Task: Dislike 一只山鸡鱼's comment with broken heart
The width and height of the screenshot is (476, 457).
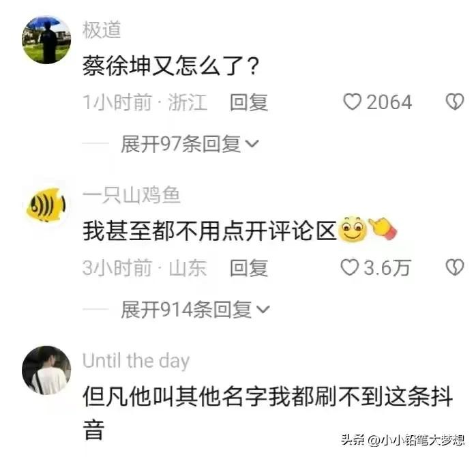Action: (454, 267)
